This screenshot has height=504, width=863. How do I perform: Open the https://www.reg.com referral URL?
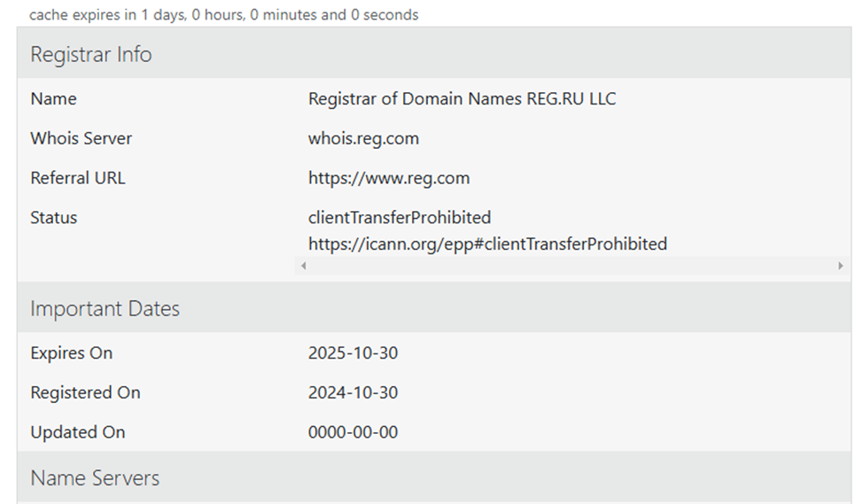coord(389,178)
